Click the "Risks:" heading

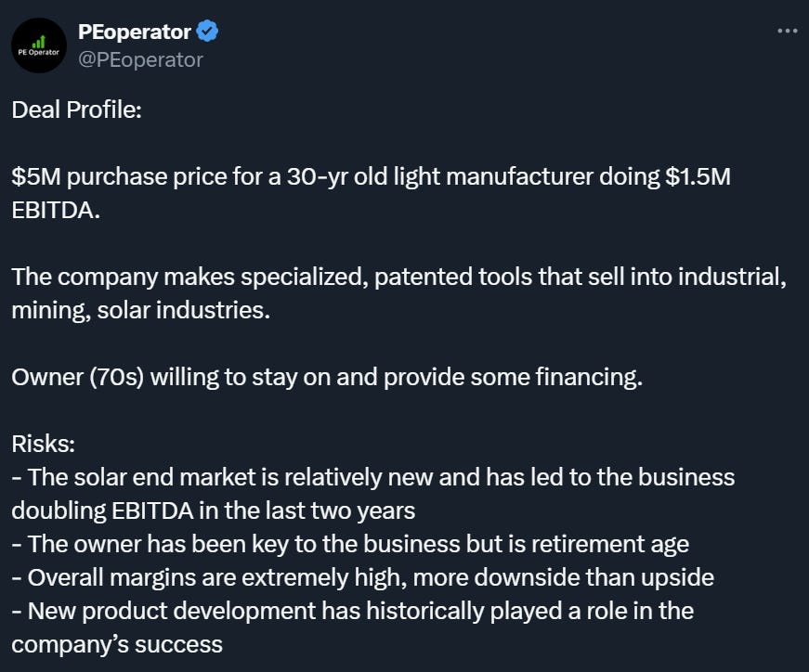click(44, 444)
